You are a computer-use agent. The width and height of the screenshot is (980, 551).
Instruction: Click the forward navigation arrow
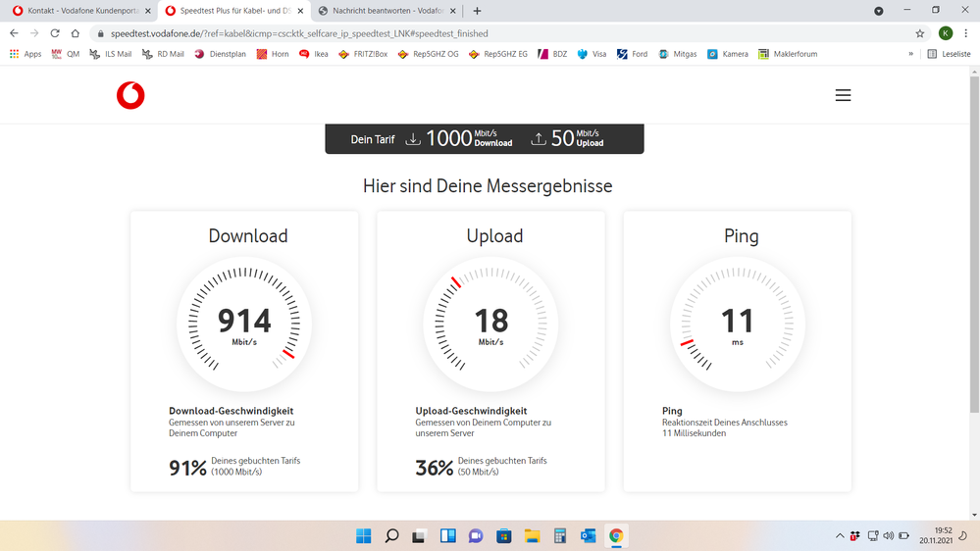34,33
